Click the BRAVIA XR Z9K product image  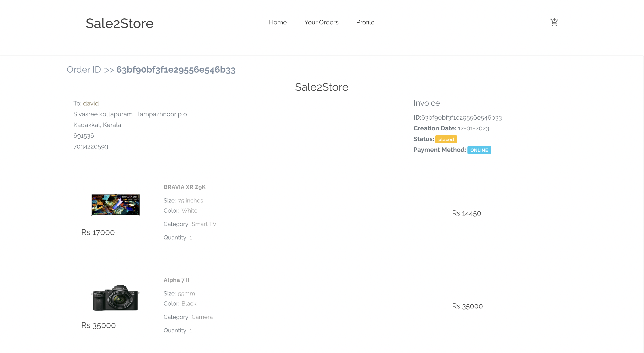coord(115,205)
